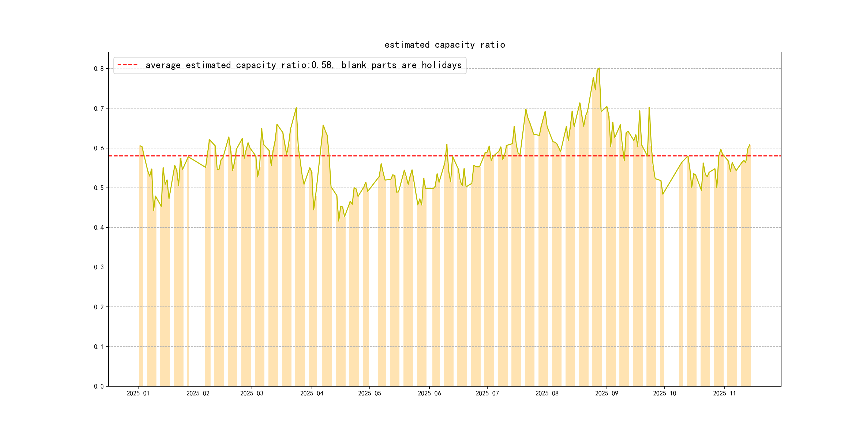Click the highest peak near 2025-09
Screen dimensions: 868x434
pos(599,68)
